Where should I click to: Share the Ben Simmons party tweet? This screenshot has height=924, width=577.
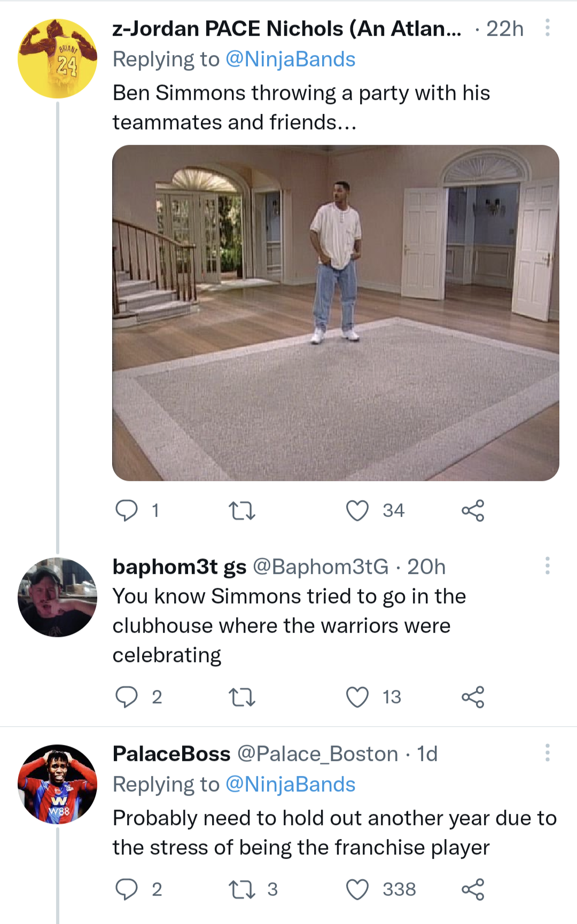coord(473,510)
